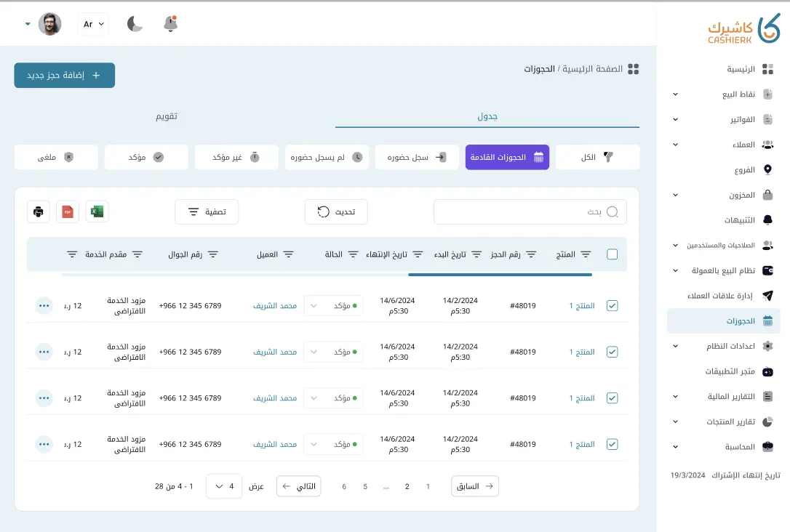This screenshot has height=532, width=790.
Task: Open rows-per-page dropdown showing 4
Action: 224,486
